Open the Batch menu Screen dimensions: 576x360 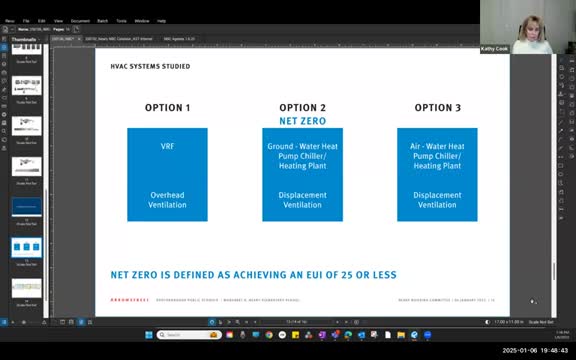click(x=102, y=21)
